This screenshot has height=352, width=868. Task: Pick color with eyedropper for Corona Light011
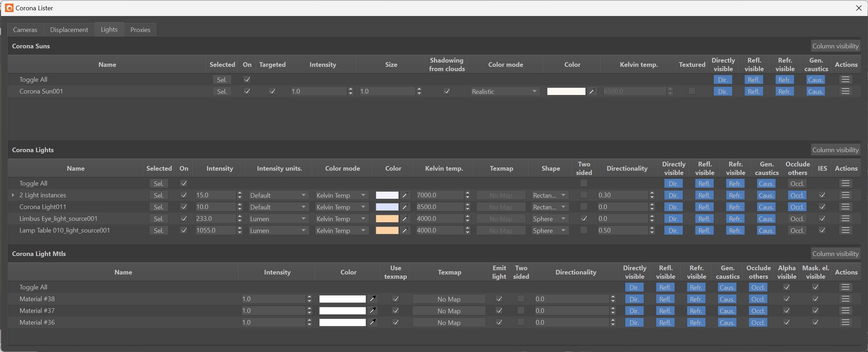[404, 207]
